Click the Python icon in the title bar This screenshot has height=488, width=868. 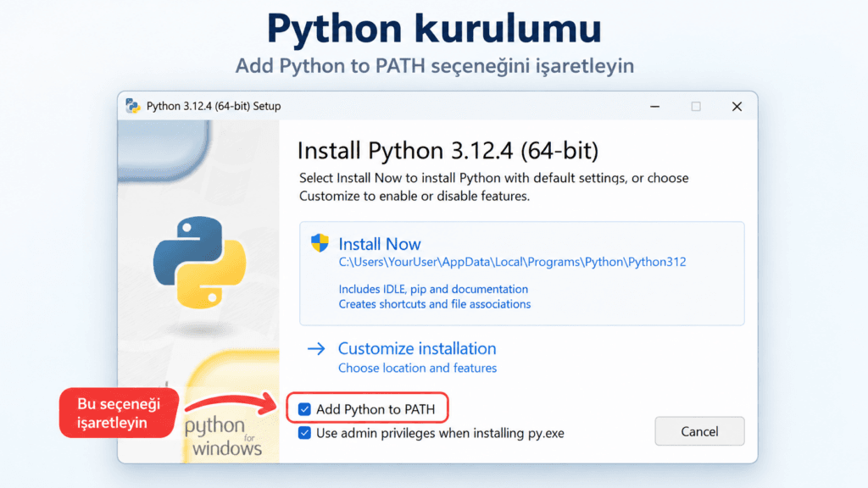pyautogui.click(x=133, y=106)
